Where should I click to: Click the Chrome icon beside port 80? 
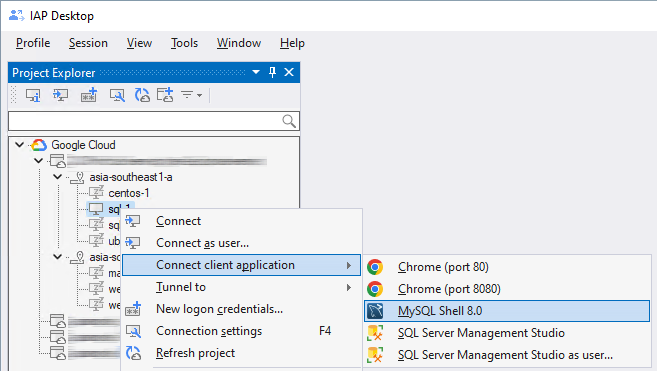tap(375, 267)
